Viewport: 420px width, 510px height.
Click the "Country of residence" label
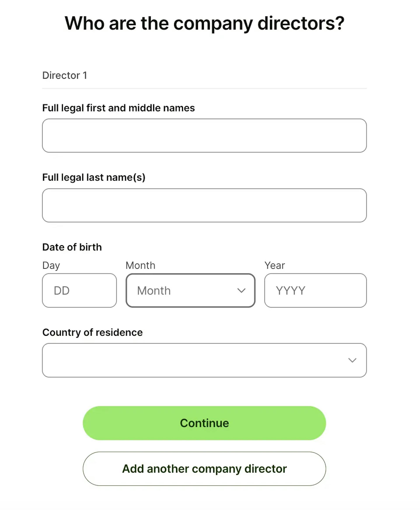point(92,332)
